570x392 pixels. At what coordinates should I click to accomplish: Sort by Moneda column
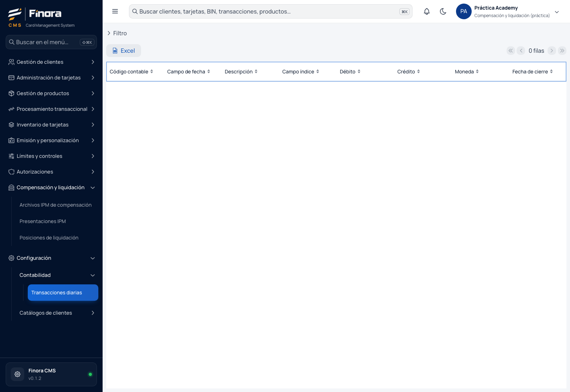(467, 72)
